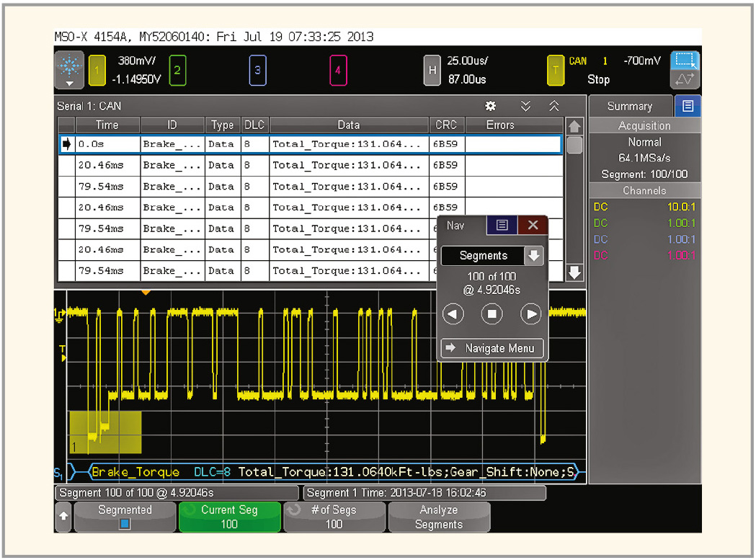Screen dimensions: 756x560
Task: Expand lister with double up chevron
Action: click(x=553, y=106)
